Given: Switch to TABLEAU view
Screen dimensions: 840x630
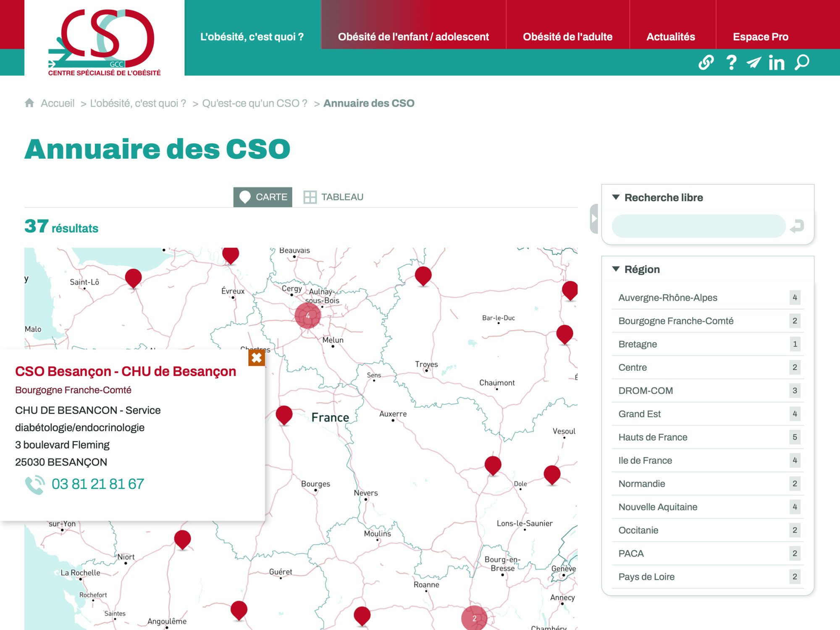Looking at the screenshot, I should click(333, 197).
